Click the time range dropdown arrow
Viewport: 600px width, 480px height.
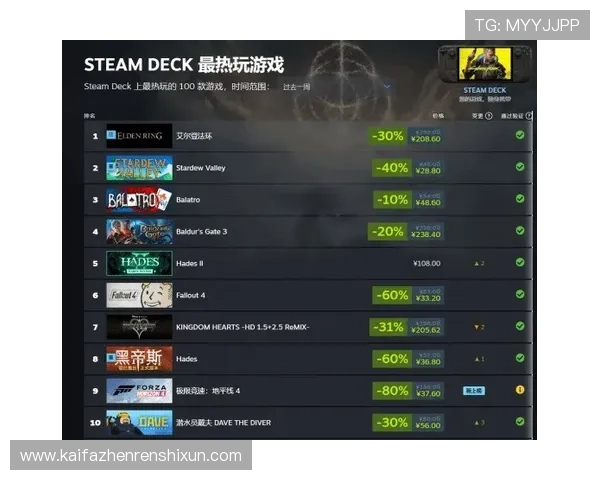[387, 87]
